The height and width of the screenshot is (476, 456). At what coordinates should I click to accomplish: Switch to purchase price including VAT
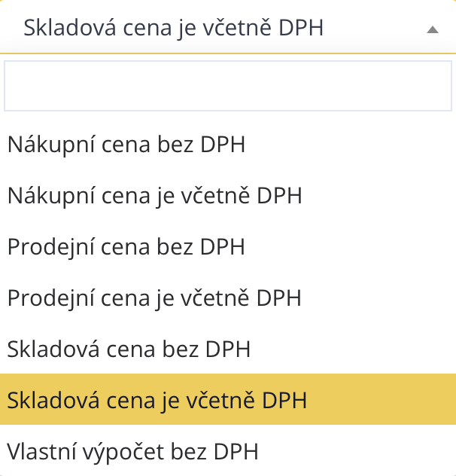154,196
